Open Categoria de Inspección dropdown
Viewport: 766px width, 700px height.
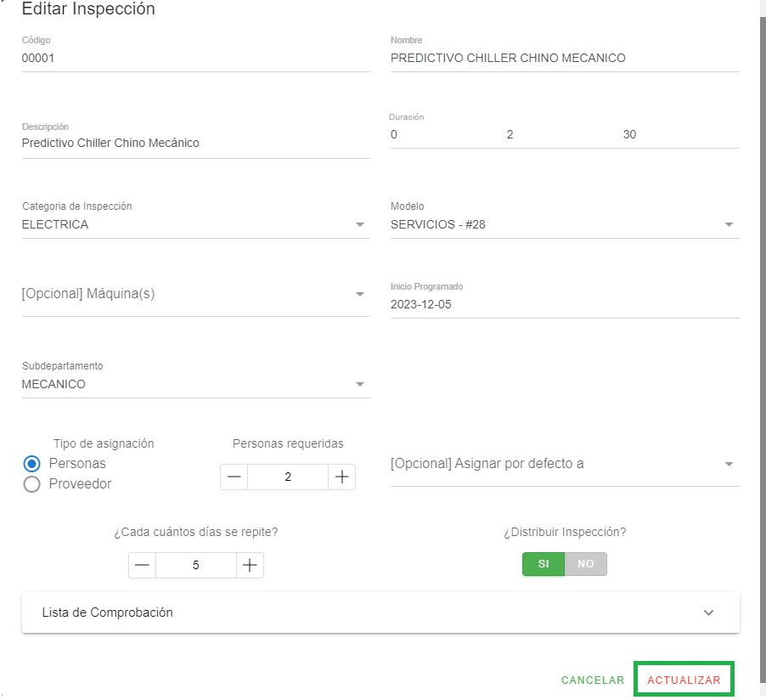[195, 225]
